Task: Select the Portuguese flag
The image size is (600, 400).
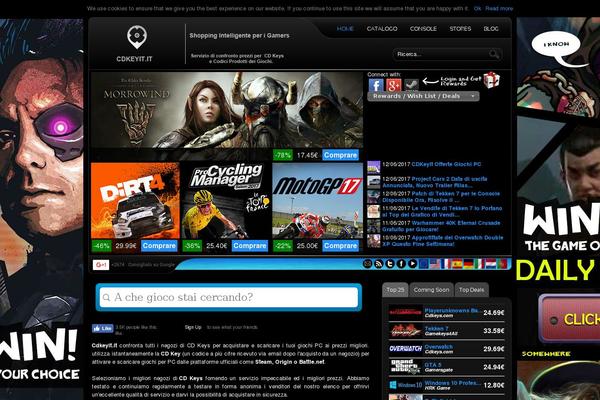Action: [502, 264]
